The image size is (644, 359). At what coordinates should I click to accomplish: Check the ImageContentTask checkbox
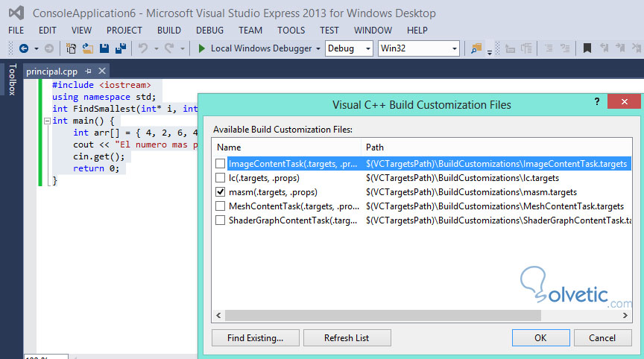coord(220,164)
